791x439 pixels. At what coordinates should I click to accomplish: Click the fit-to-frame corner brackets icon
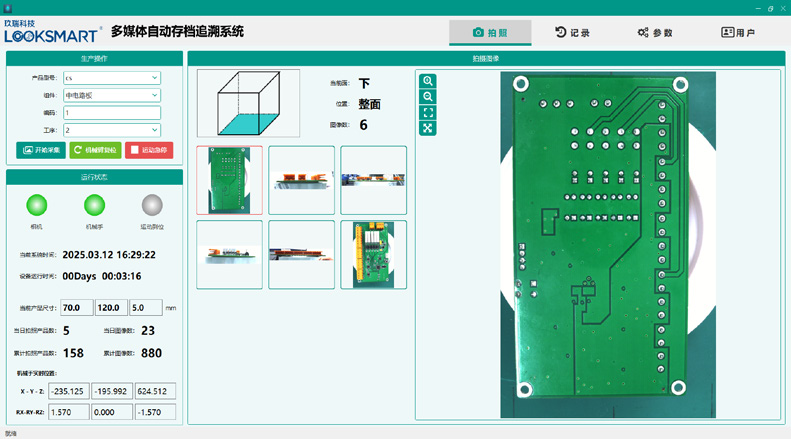point(428,112)
